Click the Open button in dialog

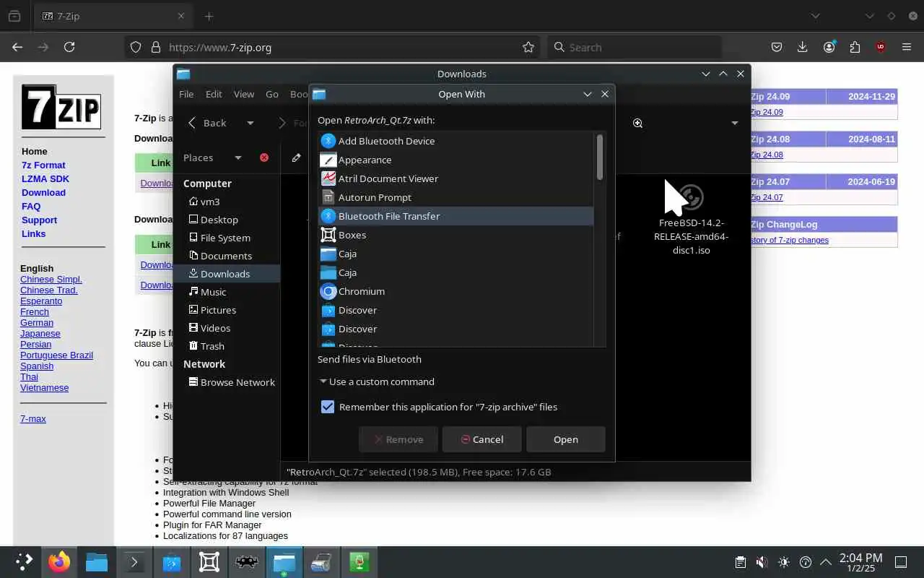pos(565,439)
